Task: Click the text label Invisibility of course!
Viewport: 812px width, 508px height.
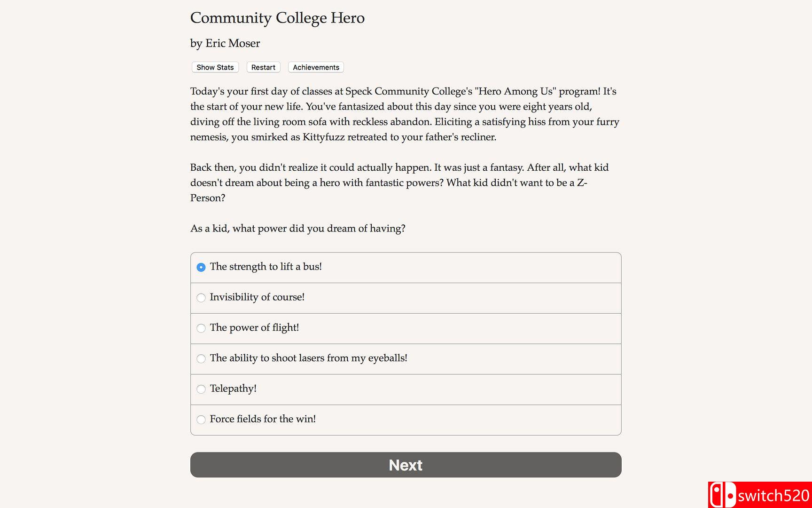Action: click(257, 297)
